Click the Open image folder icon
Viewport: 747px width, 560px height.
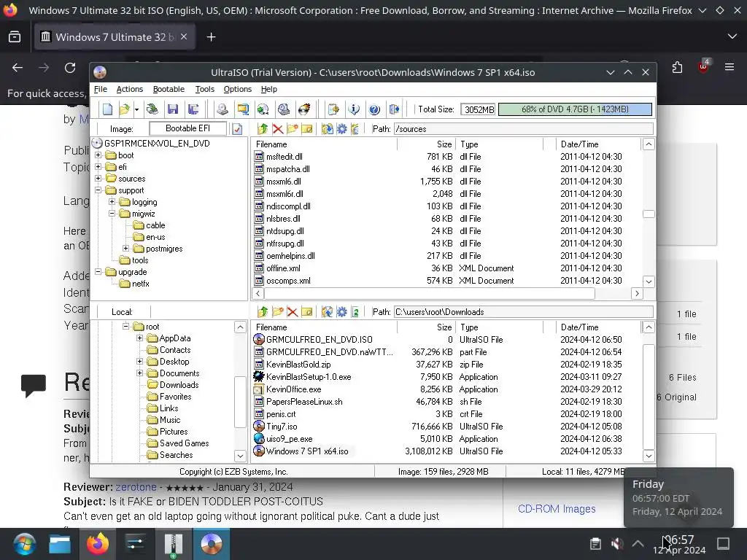pos(124,109)
